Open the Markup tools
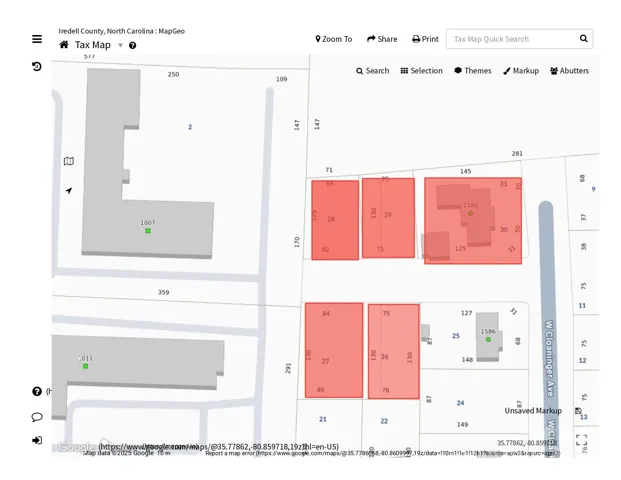621x480 pixels. (521, 71)
